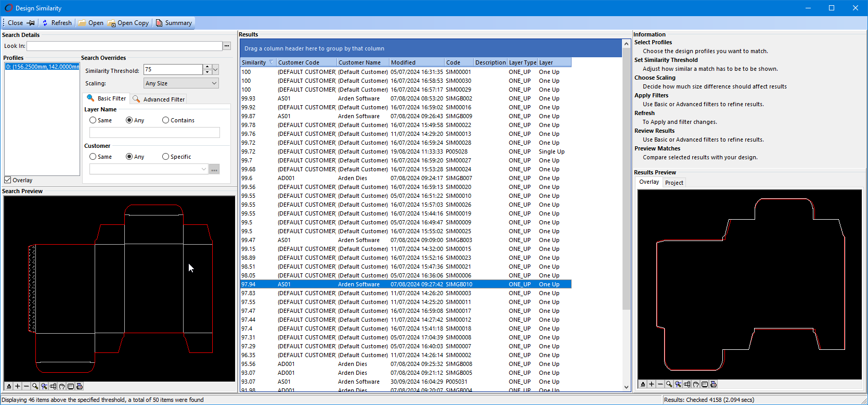The height and width of the screenshot is (405, 868).
Task: Click the print icon in Search Preview toolbar
Action: click(x=80, y=386)
